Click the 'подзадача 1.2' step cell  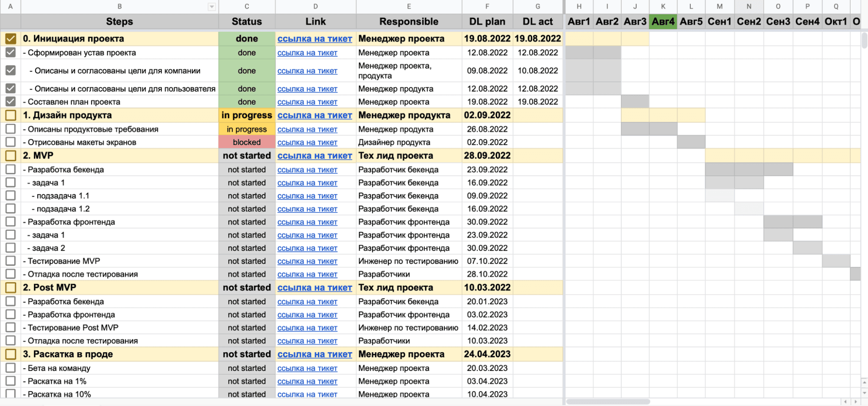(119, 209)
